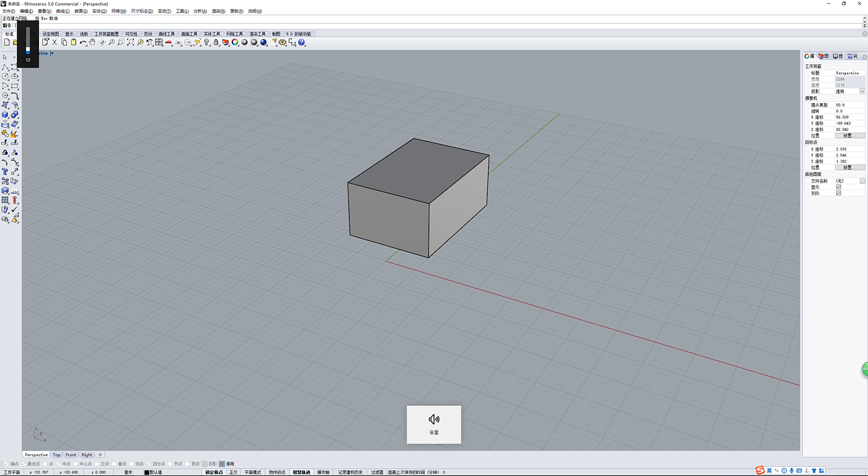
Task: Click the Pan view hand icon
Action: [x=92, y=42]
